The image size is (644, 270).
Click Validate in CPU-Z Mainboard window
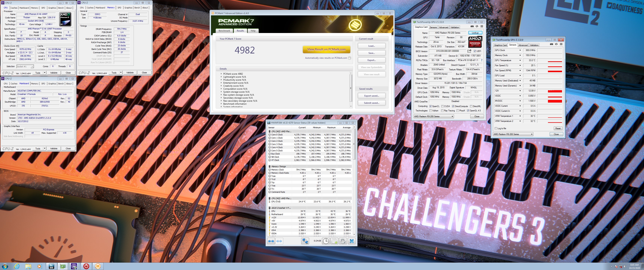coord(54,148)
